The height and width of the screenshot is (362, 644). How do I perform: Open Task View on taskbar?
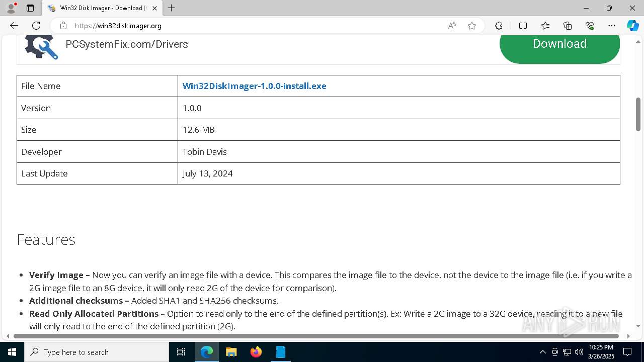181,352
